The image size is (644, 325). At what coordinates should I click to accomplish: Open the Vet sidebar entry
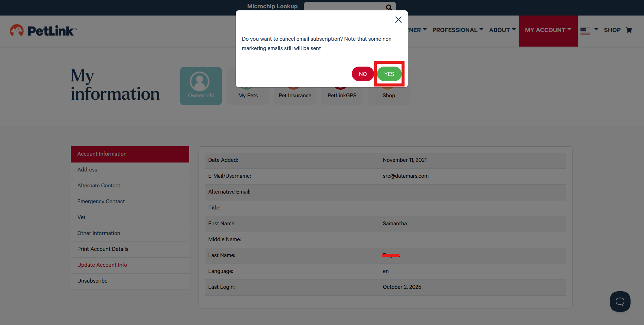pos(130,218)
